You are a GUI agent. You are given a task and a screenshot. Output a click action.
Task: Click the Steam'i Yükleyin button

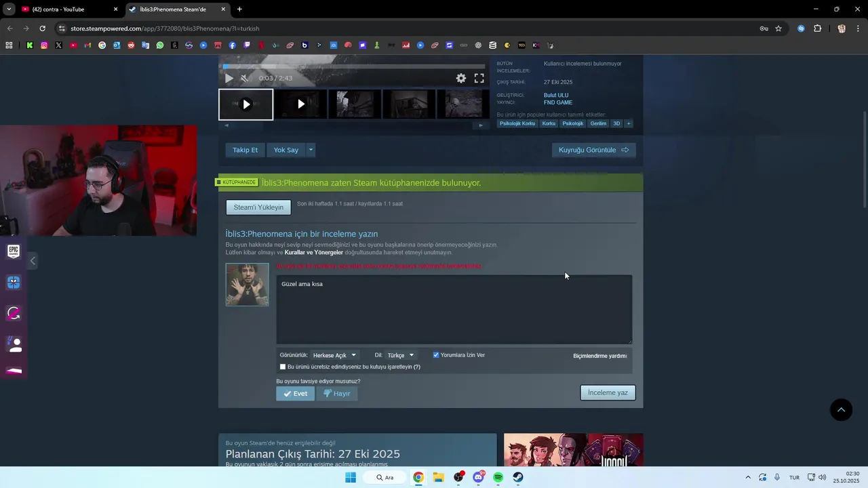258,207
